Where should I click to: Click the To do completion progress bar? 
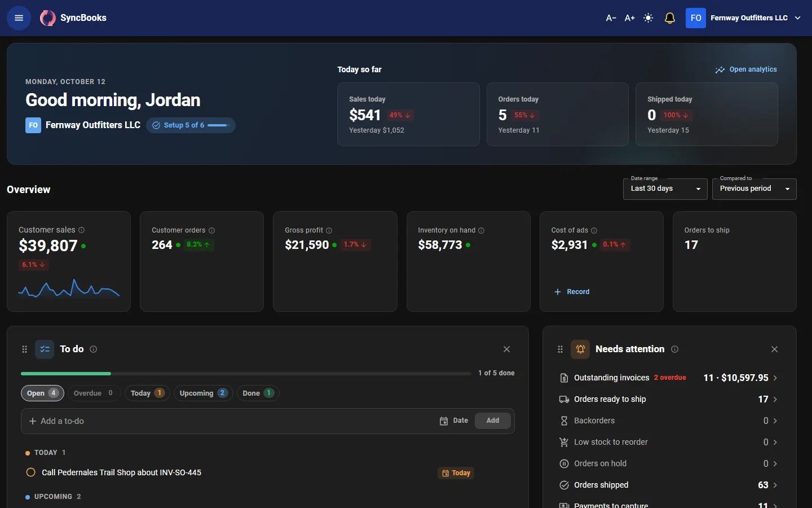(x=246, y=373)
